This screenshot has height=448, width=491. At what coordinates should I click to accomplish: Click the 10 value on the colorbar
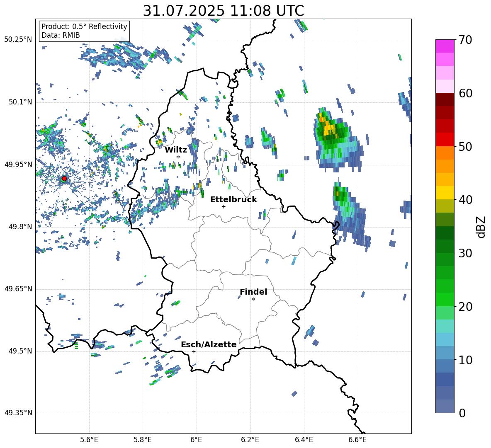point(465,360)
